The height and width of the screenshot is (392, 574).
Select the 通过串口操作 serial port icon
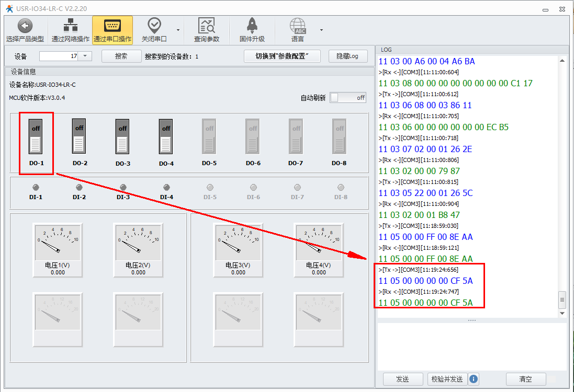(112, 26)
